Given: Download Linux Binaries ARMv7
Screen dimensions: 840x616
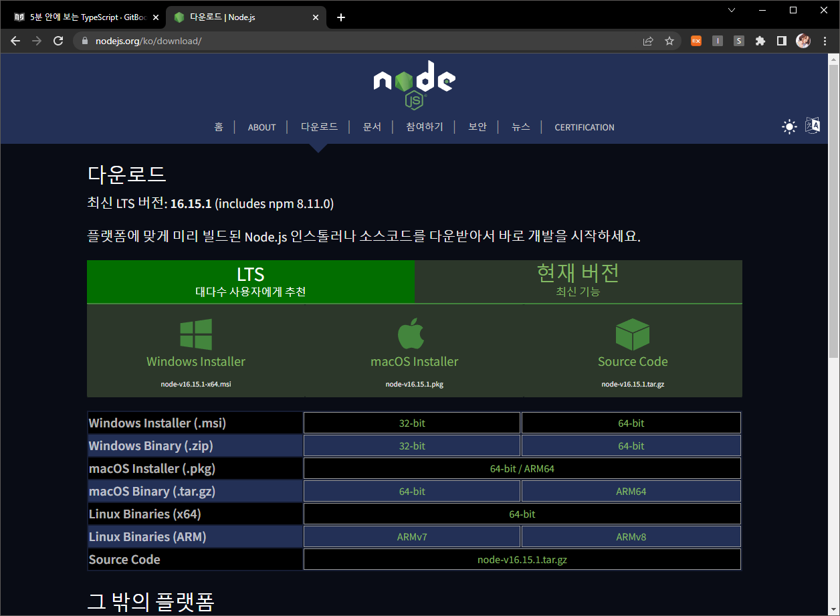Looking at the screenshot, I should (x=412, y=537).
